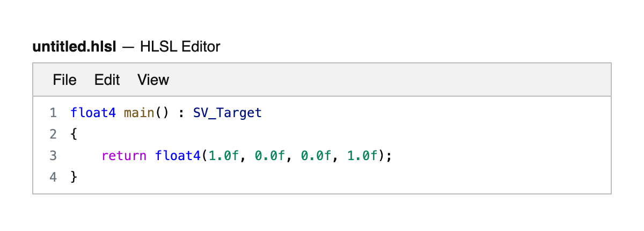Click line number 4 in the gutter
This screenshot has height=231, width=644.
[x=53, y=177]
